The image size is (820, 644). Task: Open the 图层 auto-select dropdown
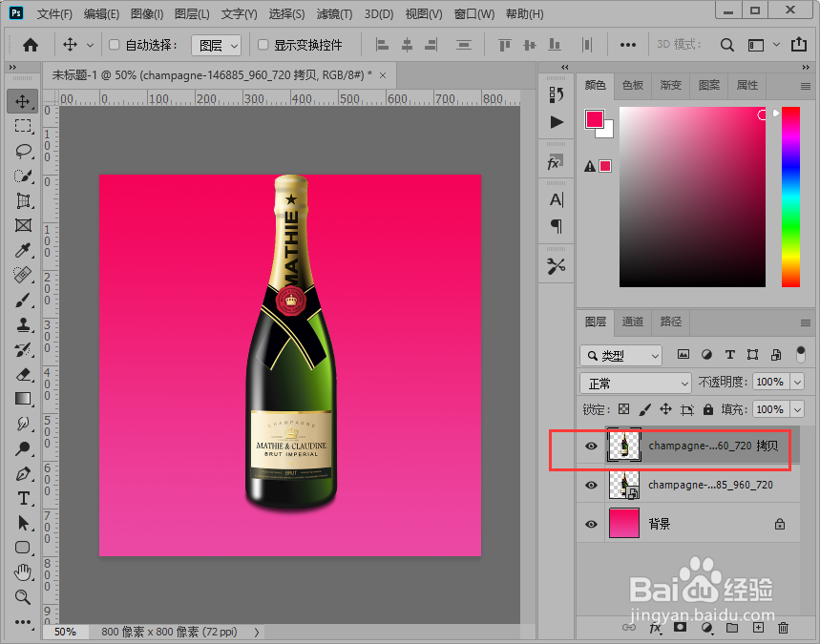point(216,46)
